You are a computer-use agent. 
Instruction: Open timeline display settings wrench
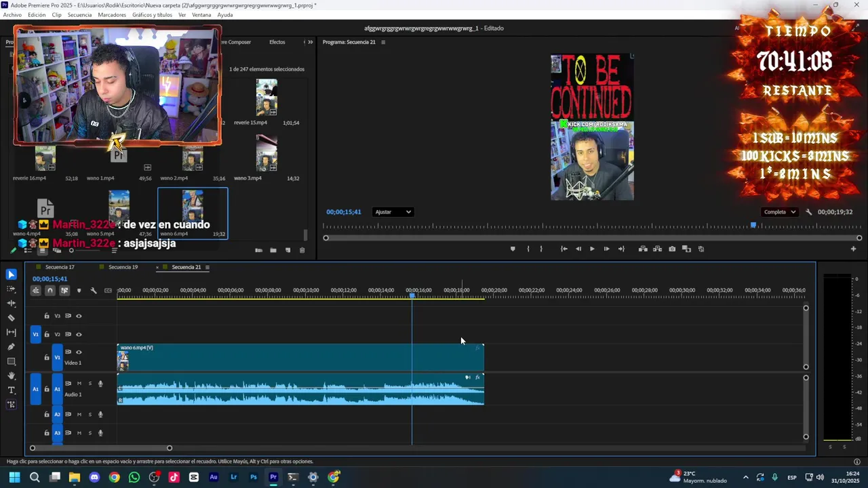pos(94,291)
